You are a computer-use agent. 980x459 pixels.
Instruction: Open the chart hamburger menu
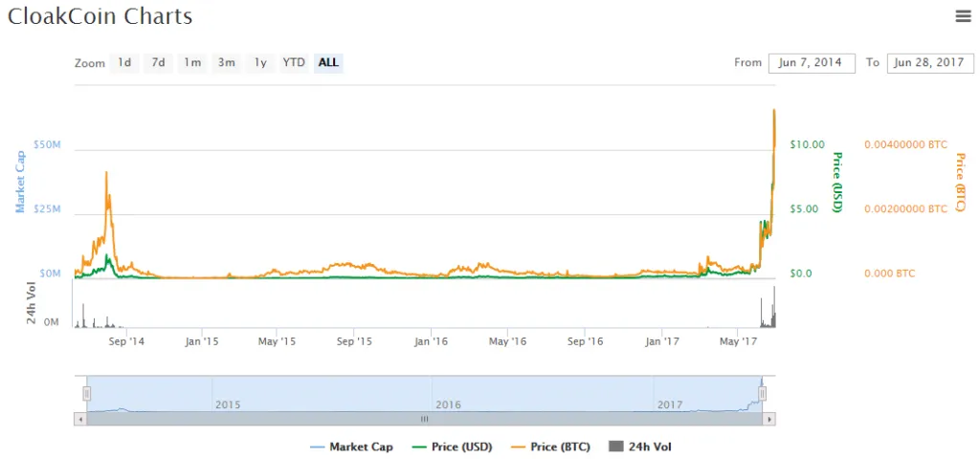[963, 17]
